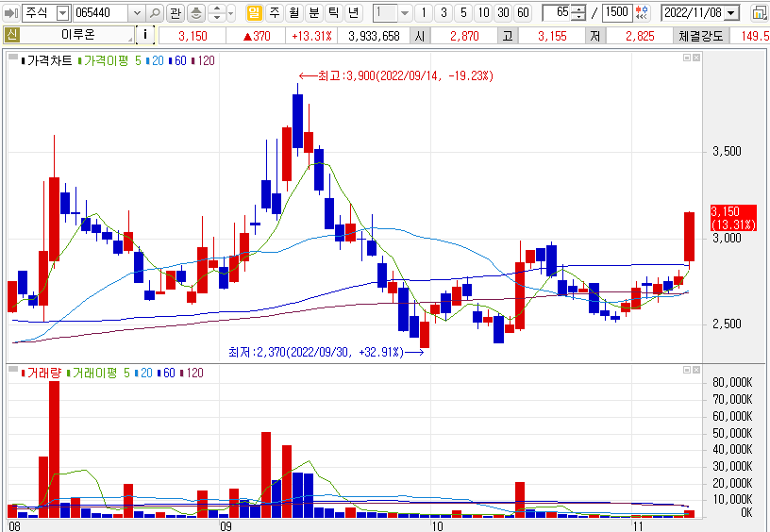Click the low price value 2,825

(x=640, y=36)
